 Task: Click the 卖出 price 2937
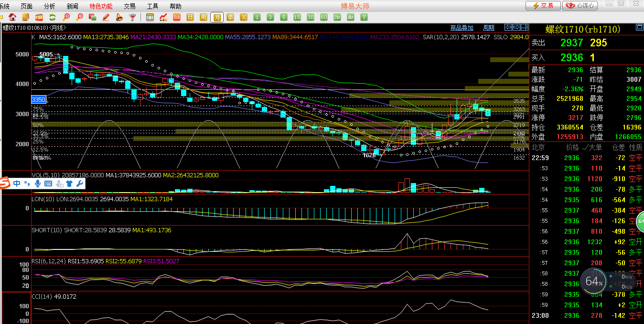[571, 43]
